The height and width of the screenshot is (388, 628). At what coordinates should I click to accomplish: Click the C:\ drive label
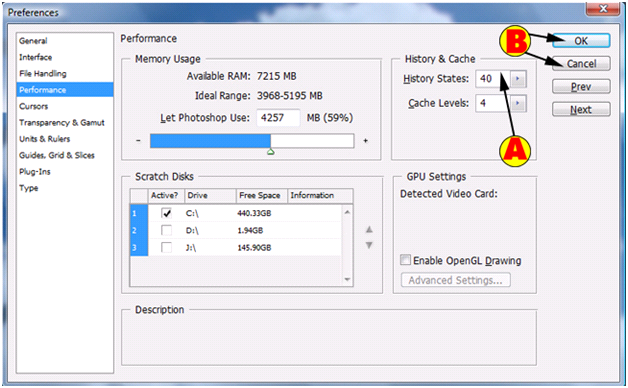point(192,213)
